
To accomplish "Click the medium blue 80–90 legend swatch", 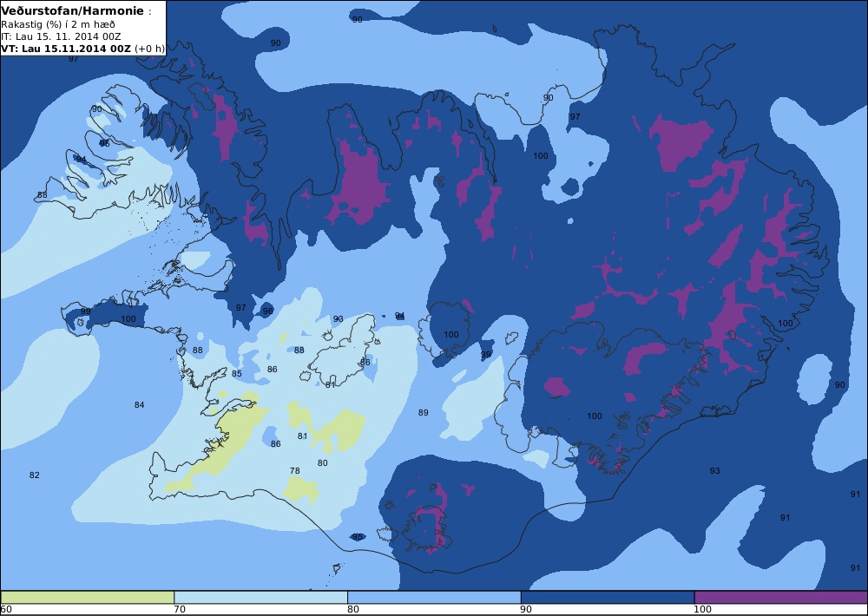I will pyautogui.click(x=434, y=597).
